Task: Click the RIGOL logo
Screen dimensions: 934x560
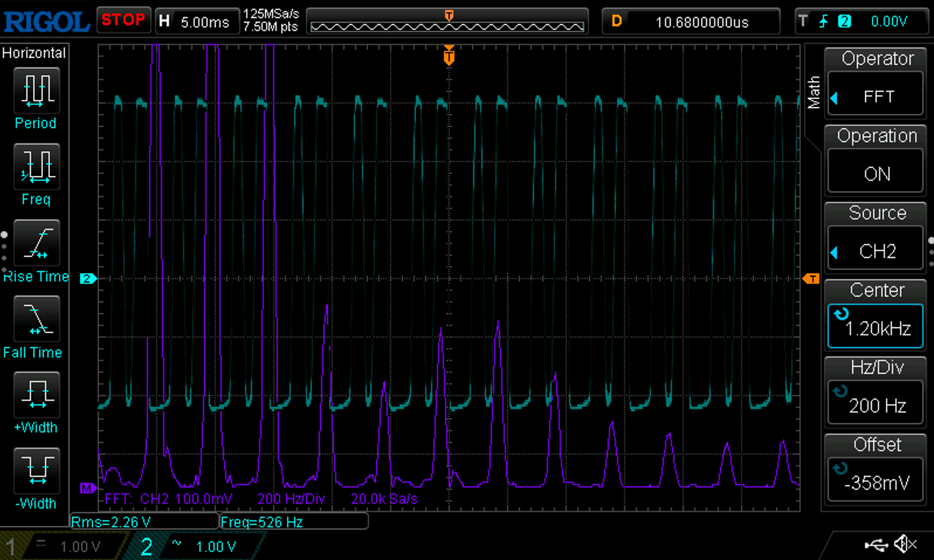Action: (46, 22)
